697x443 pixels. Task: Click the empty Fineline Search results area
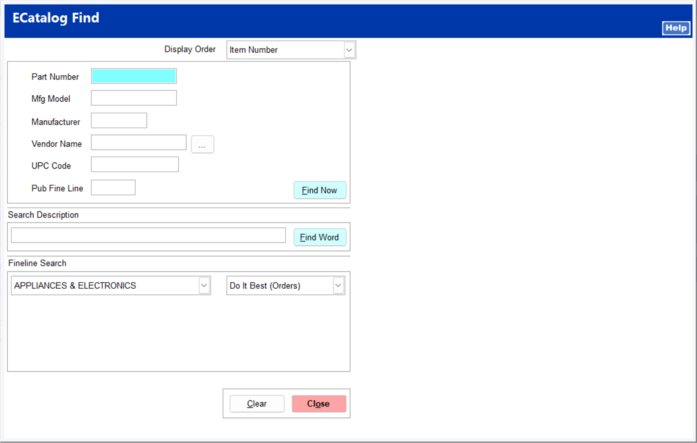pyautogui.click(x=178, y=335)
